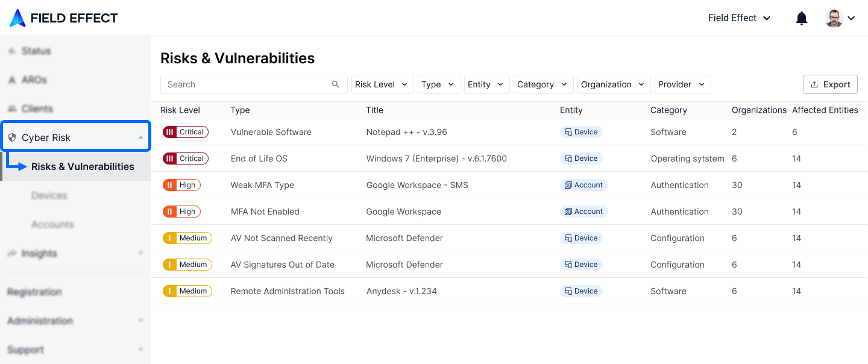868x364 pixels.
Task: Select the AV Signatures Out of Date cell
Action: click(283, 265)
